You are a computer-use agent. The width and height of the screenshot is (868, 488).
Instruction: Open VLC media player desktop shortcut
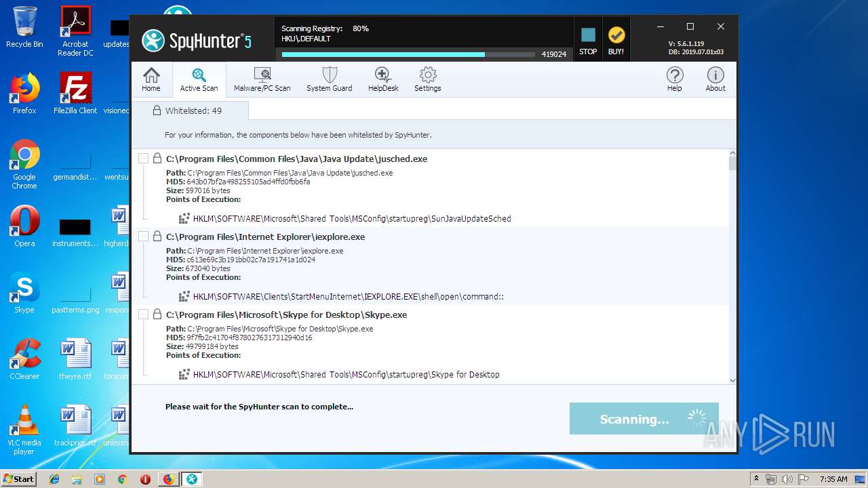(24, 429)
